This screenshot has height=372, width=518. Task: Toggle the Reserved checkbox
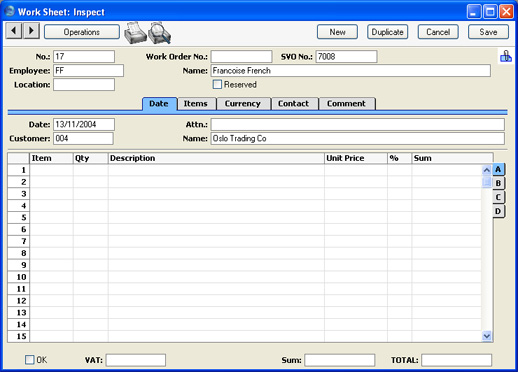point(217,84)
